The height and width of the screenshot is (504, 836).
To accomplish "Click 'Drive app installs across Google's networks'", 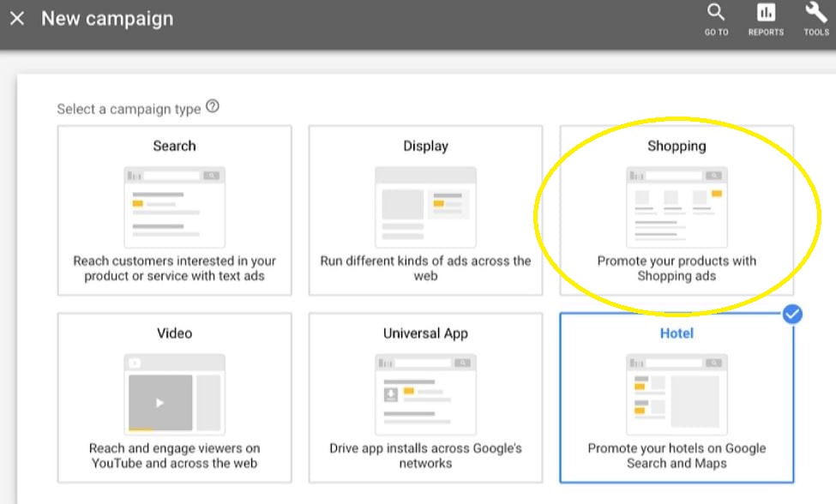I will click(x=425, y=455).
